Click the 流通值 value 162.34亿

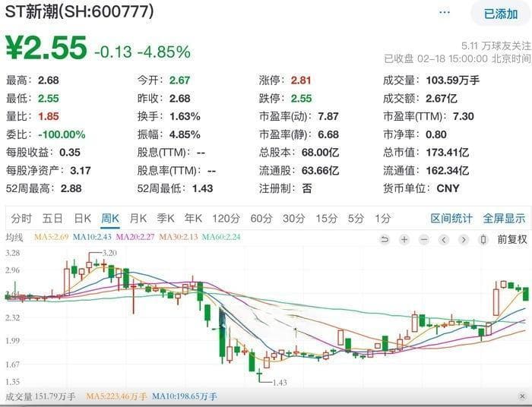pos(447,170)
